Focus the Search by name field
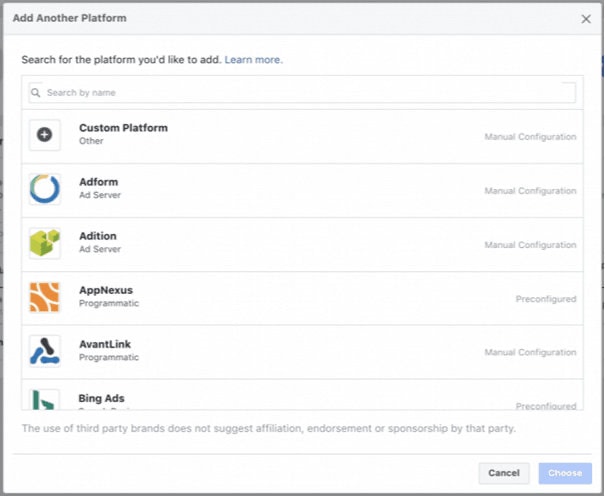Screen dimensions: 605x496 point(302,93)
